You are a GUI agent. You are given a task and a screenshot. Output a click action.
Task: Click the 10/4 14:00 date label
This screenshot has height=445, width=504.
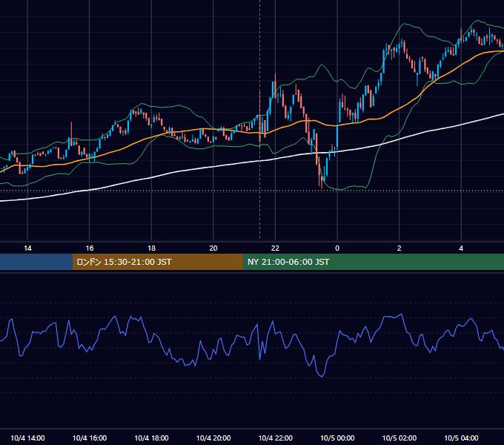click(x=27, y=438)
